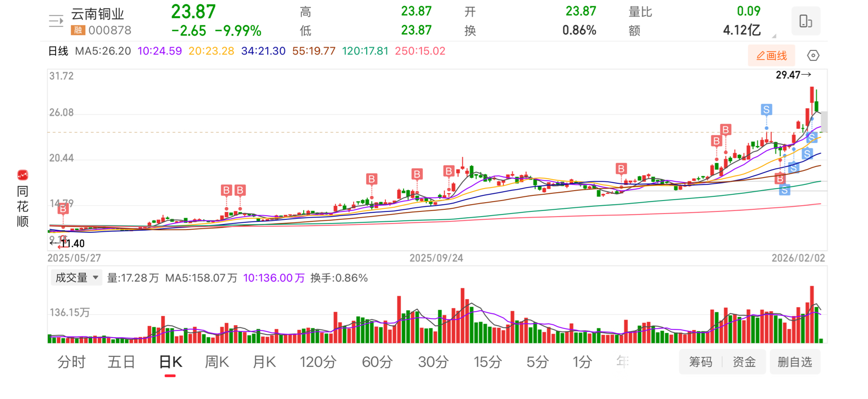Select the 日K tab
The width and height of the screenshot is (868, 399).
point(170,362)
